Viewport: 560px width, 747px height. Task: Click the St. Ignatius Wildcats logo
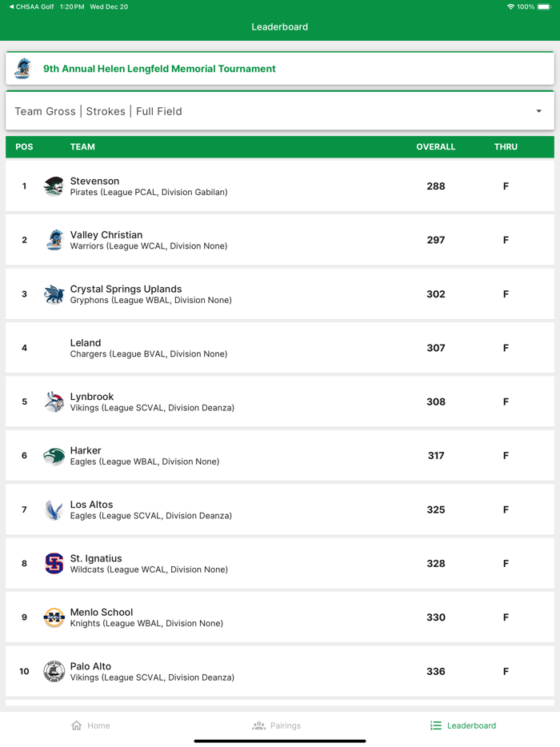pos(54,563)
